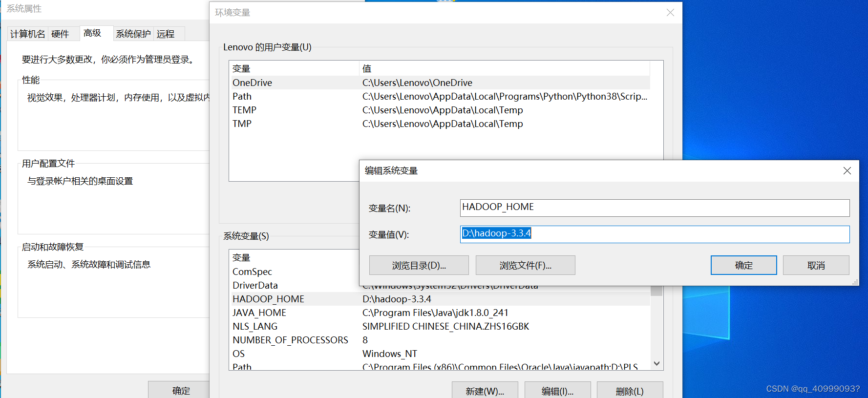Select the DriverData system variable

coord(294,285)
